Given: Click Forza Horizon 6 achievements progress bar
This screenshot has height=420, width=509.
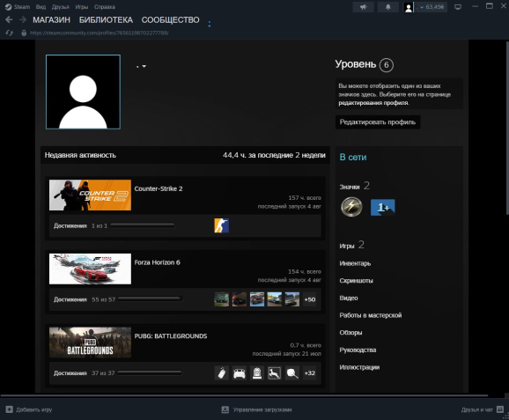Looking at the screenshot, I should [x=150, y=298].
